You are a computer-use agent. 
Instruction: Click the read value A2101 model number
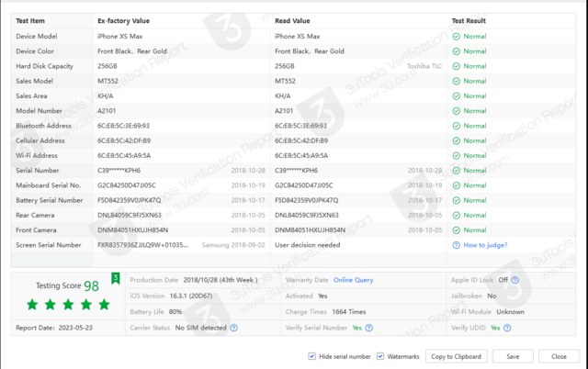tap(284, 111)
